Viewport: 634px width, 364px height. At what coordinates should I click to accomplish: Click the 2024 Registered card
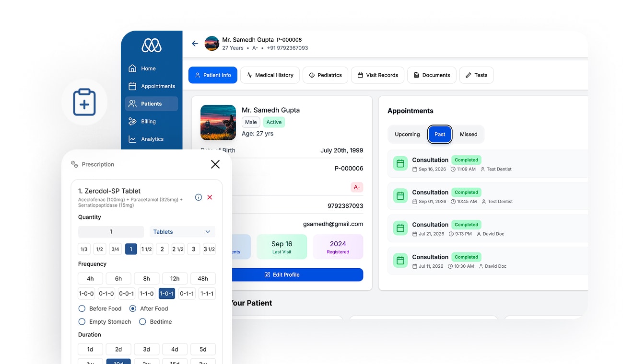[x=338, y=247]
